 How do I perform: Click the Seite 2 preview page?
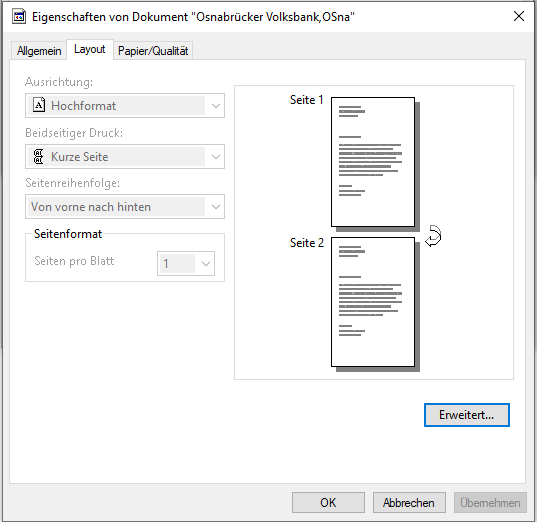coord(373,302)
